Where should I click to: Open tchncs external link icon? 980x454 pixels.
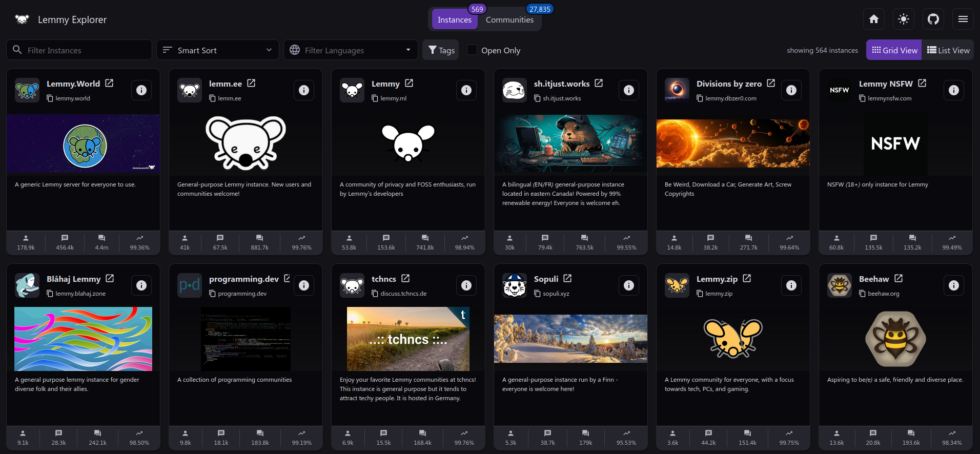[405, 278]
